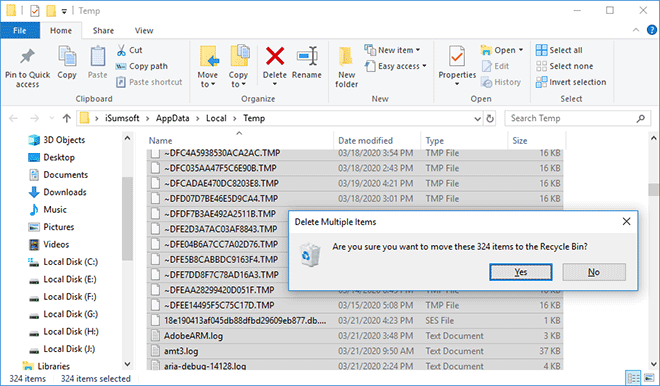The image size is (660, 386).
Task: Navigate to AppData breadcrumb
Action: [x=173, y=118]
